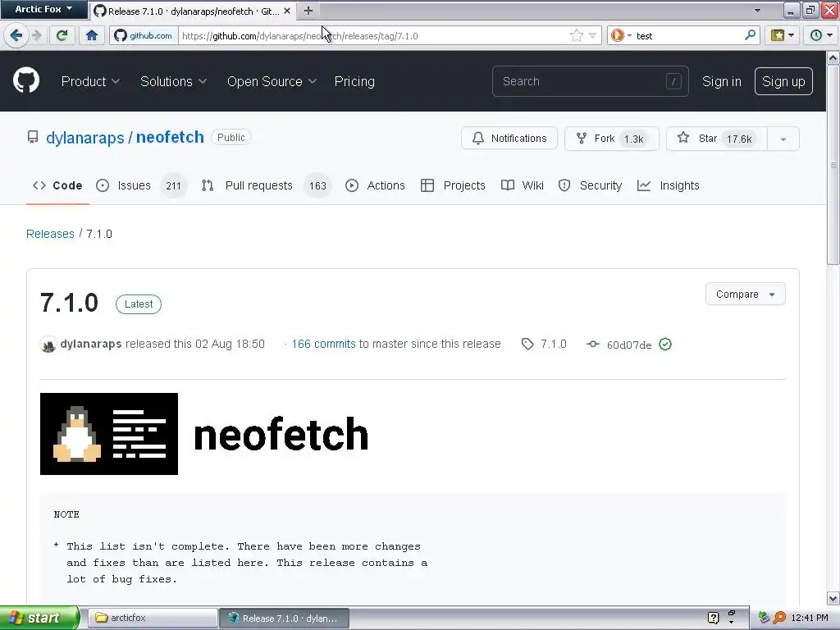Image resolution: width=840 pixels, height=630 pixels.
Task: Click the search magnifier in browser search box
Action: coord(750,35)
